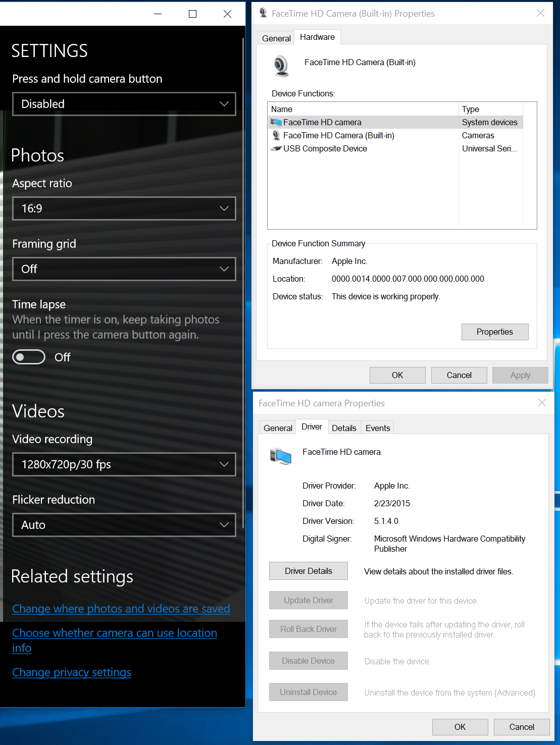Screen dimensions: 560x745
Task: Click the USB Composite Device icon in list
Action: pyautogui.click(x=276, y=148)
